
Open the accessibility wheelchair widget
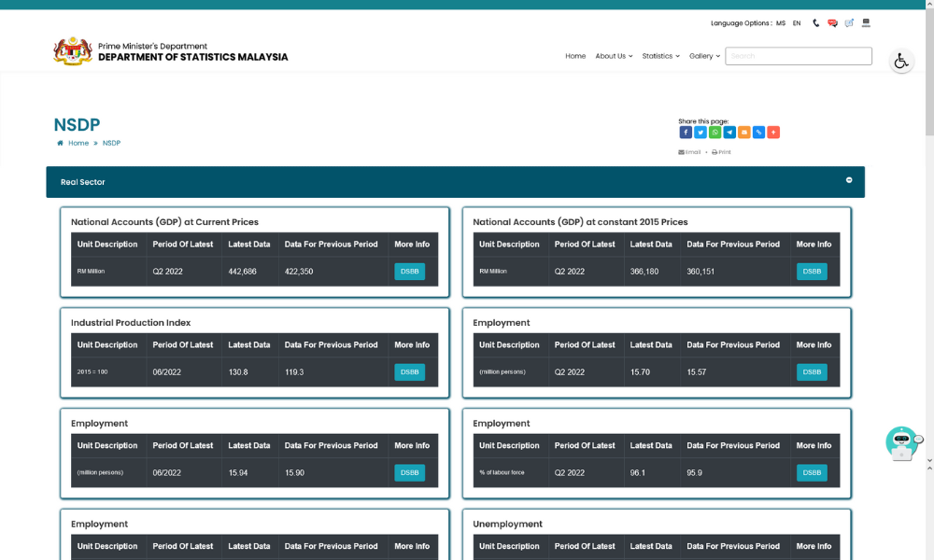(900, 62)
